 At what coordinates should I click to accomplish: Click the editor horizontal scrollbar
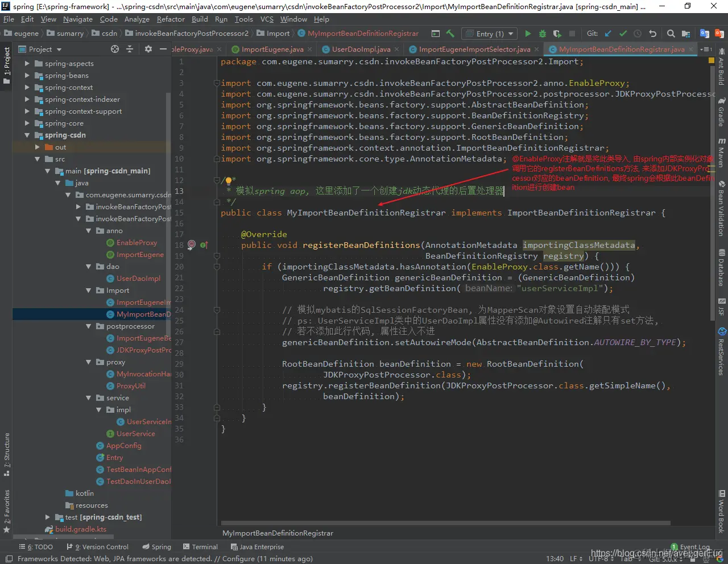(445, 523)
